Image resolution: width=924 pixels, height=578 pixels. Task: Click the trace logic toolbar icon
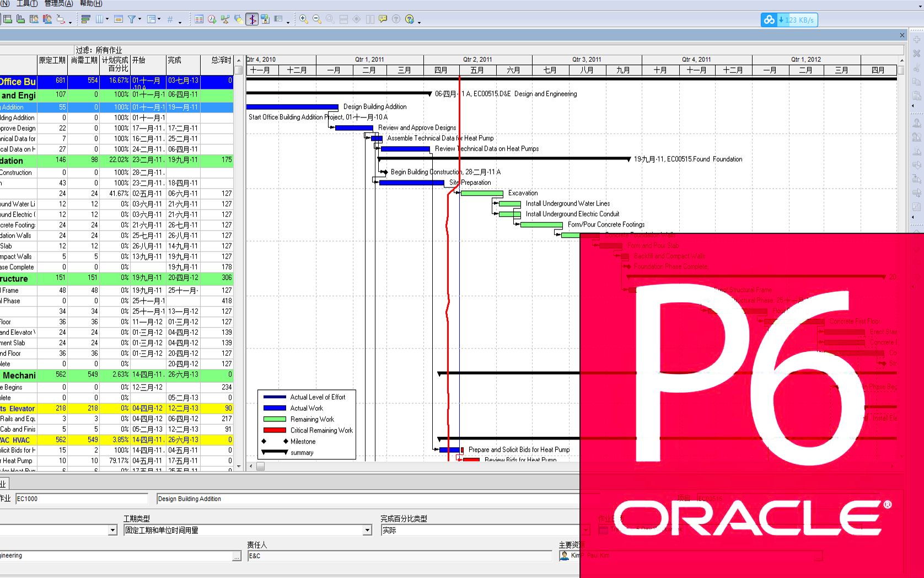61,19
